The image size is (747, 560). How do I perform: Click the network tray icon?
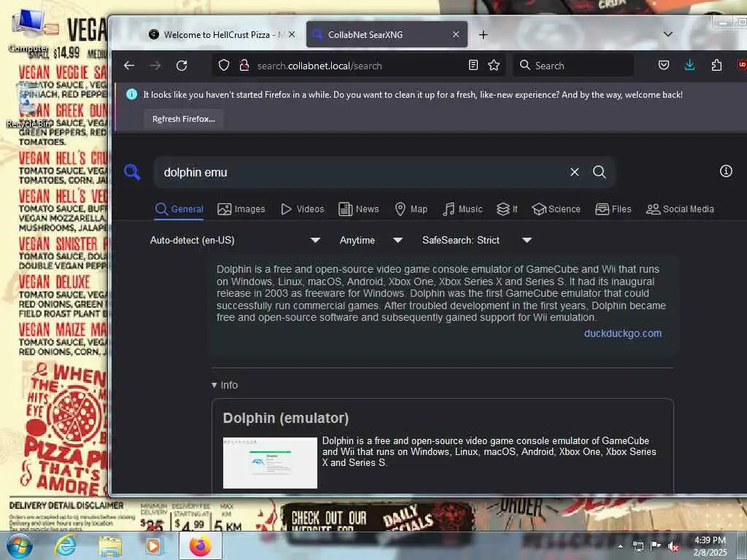(638, 546)
